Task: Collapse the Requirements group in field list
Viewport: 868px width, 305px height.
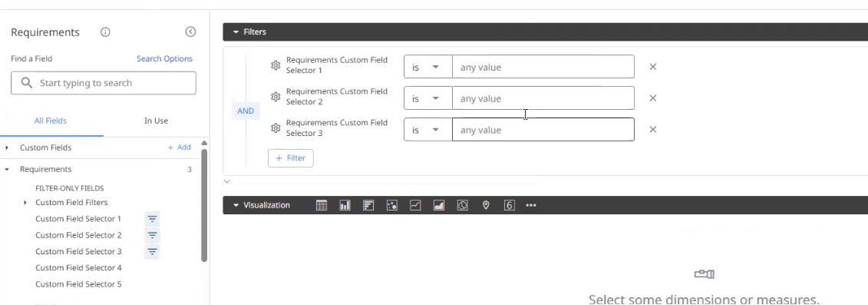Action: [x=7, y=169]
